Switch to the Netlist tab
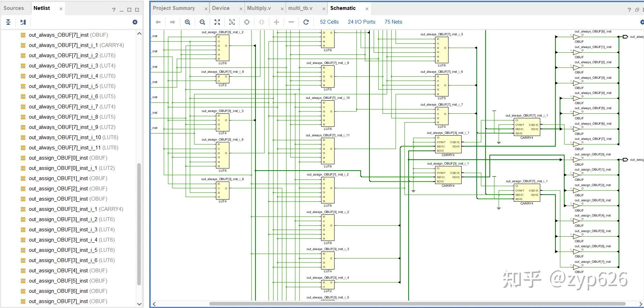Viewport: 644px width, 308px height. [x=42, y=8]
